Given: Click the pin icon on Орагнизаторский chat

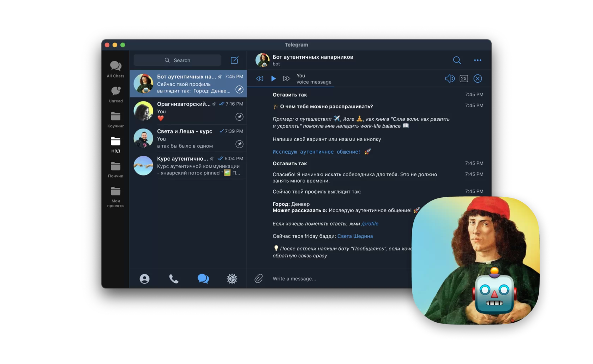Looking at the screenshot, I should pyautogui.click(x=239, y=117).
